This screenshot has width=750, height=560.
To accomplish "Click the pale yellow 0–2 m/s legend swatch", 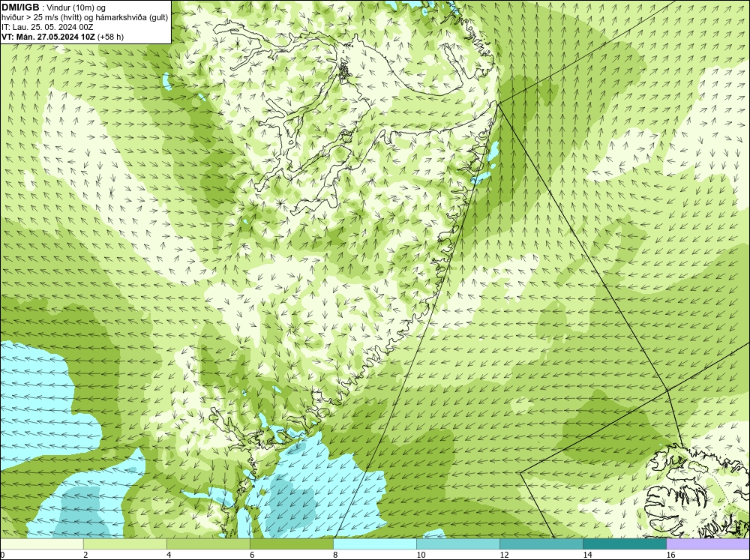I will pyautogui.click(x=41, y=544).
